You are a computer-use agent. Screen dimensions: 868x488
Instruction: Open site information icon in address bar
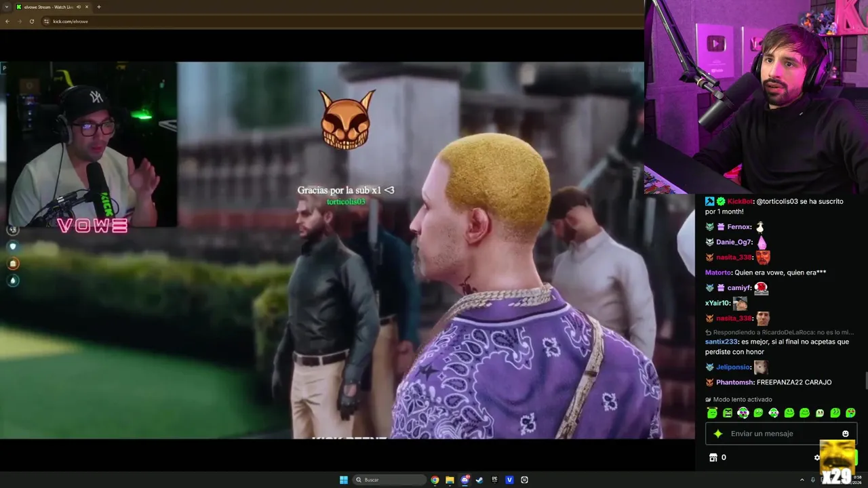46,21
